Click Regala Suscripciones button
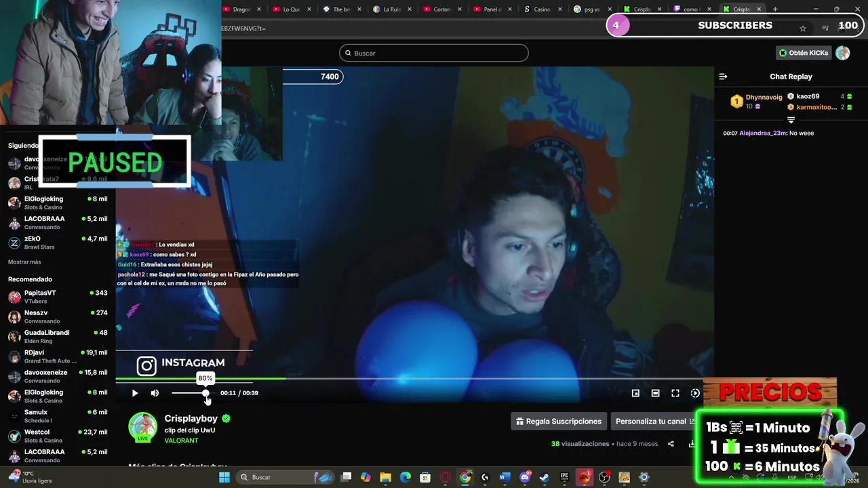 click(559, 422)
